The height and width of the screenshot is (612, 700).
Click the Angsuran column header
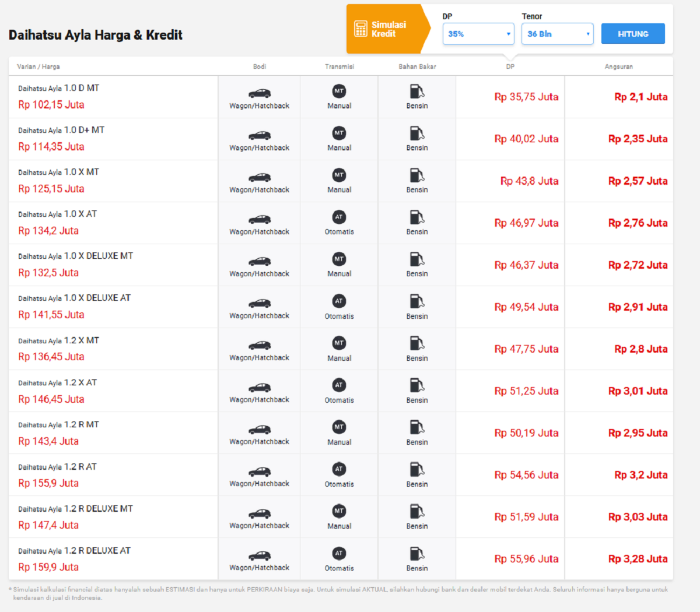pos(618,66)
